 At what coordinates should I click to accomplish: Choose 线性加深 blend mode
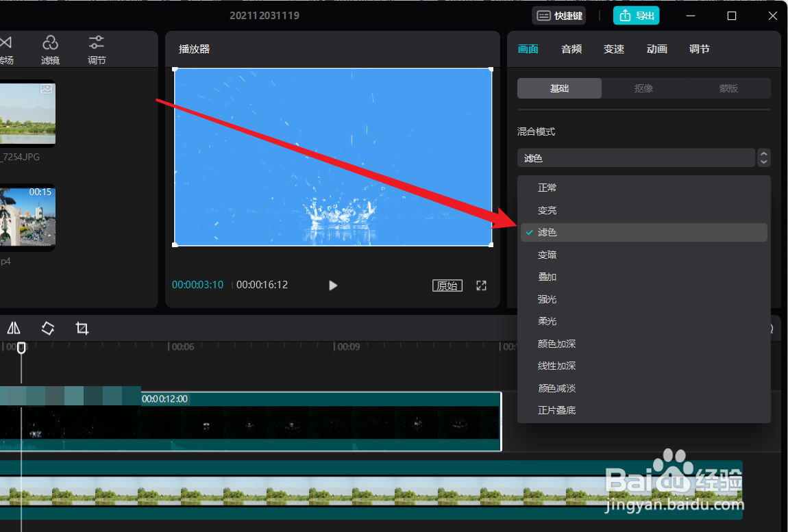point(644,366)
